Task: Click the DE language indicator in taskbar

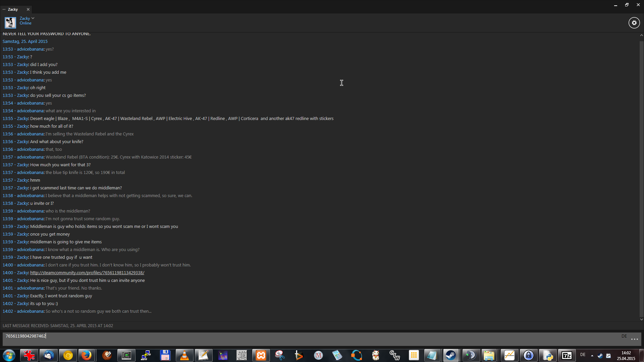Action: point(583,355)
